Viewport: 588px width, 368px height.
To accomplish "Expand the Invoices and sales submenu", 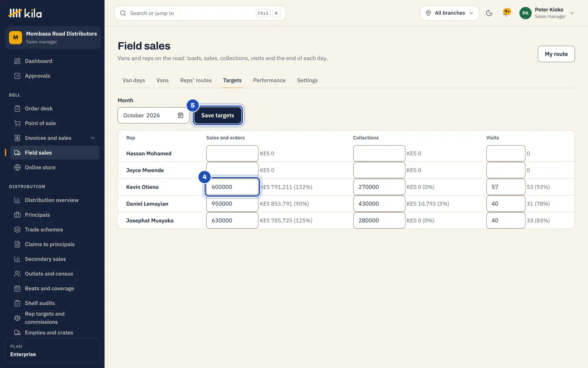I will point(93,138).
